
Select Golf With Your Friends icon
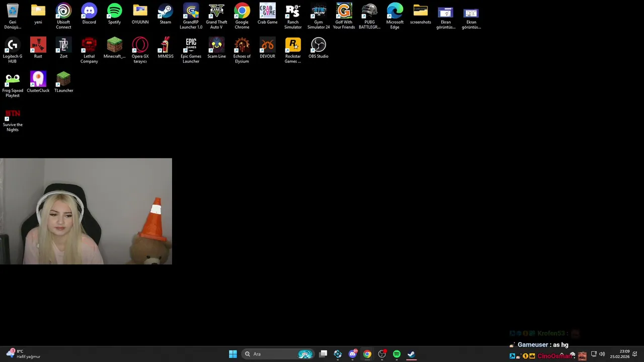pos(344,16)
